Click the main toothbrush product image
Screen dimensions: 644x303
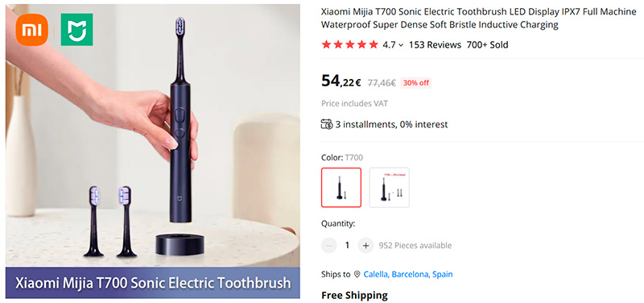pos(152,135)
